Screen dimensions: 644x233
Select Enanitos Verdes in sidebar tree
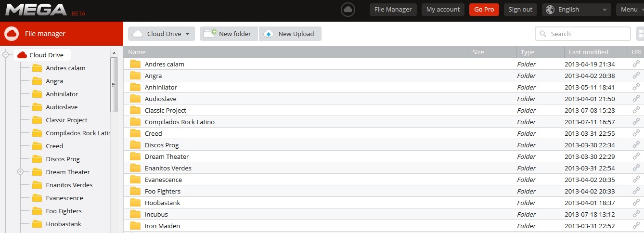coord(69,185)
